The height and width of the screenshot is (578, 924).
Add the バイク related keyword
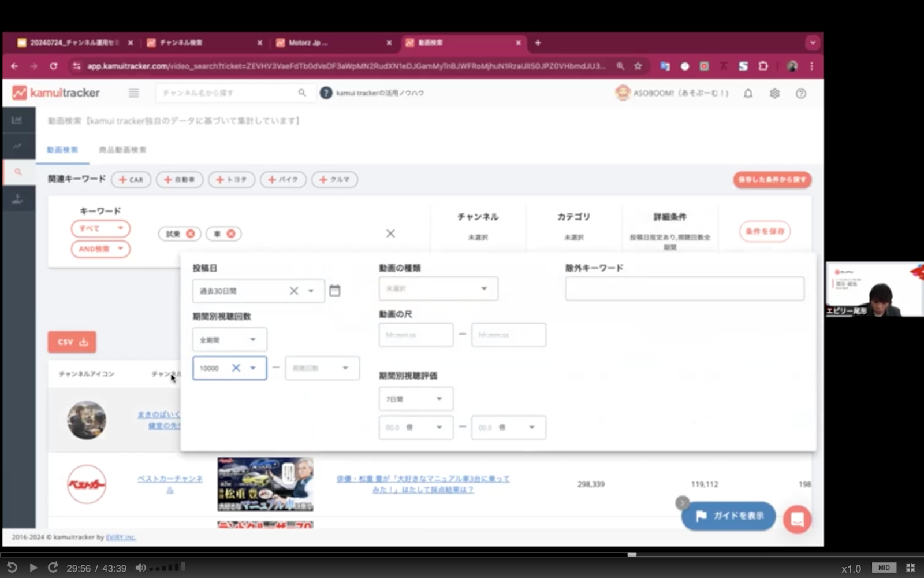[x=283, y=180]
